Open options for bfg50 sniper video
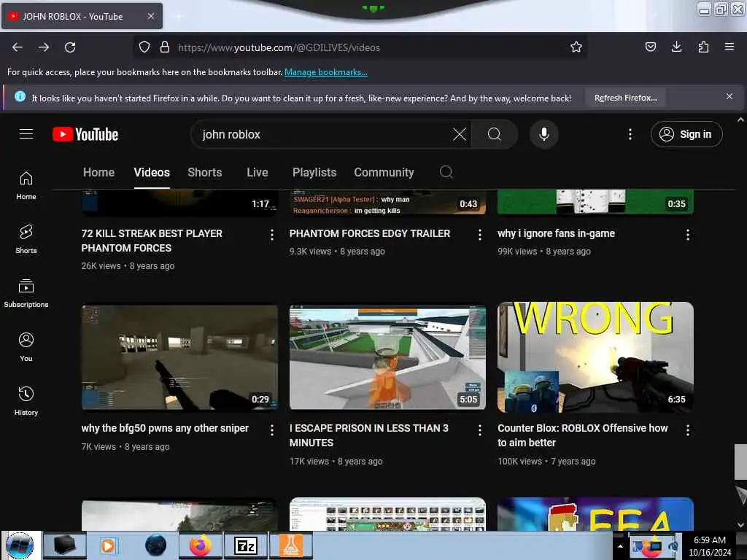The image size is (747, 560). click(x=271, y=430)
